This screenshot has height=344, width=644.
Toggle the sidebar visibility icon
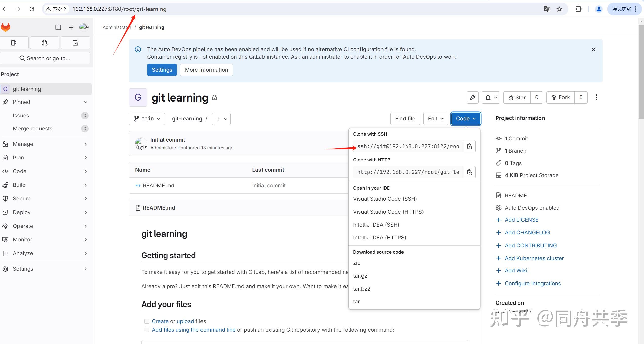(x=58, y=27)
